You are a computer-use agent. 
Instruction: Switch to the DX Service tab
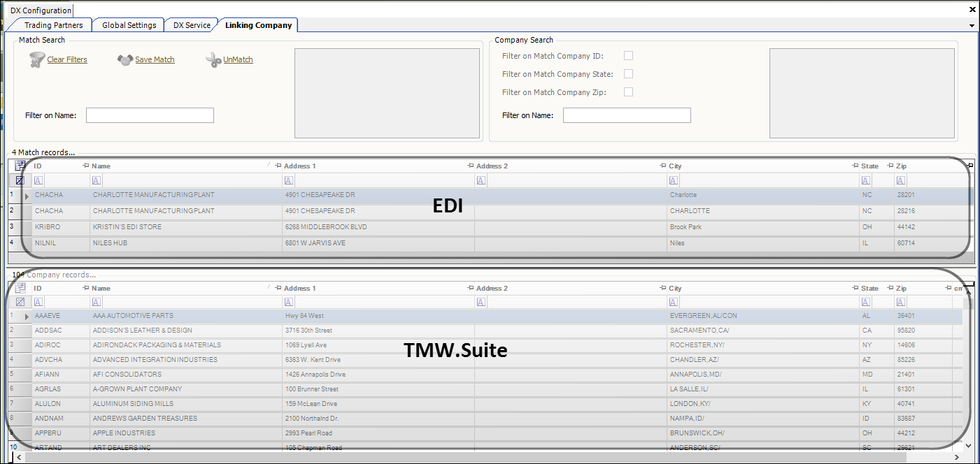point(192,25)
